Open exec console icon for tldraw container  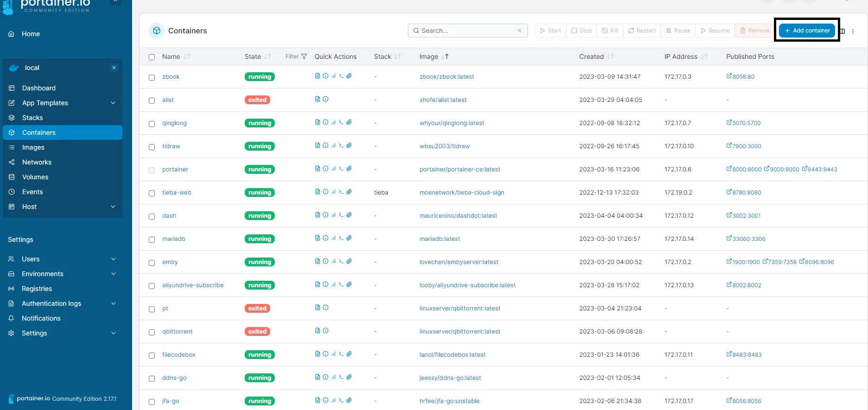click(x=341, y=145)
